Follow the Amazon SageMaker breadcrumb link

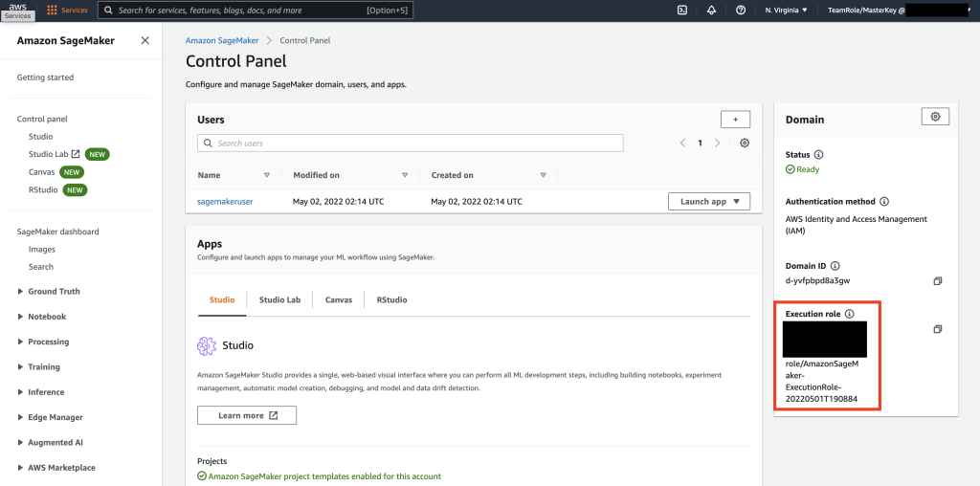(222, 40)
